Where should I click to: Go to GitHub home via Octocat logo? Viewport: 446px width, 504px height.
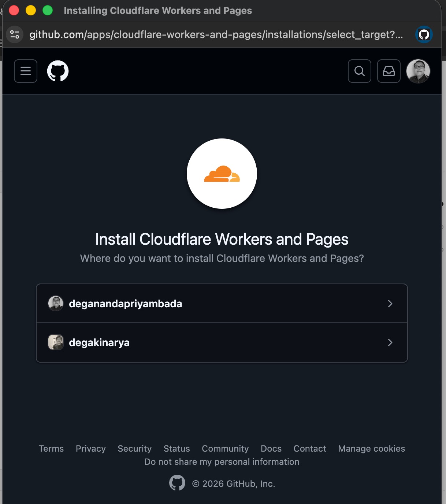point(58,71)
